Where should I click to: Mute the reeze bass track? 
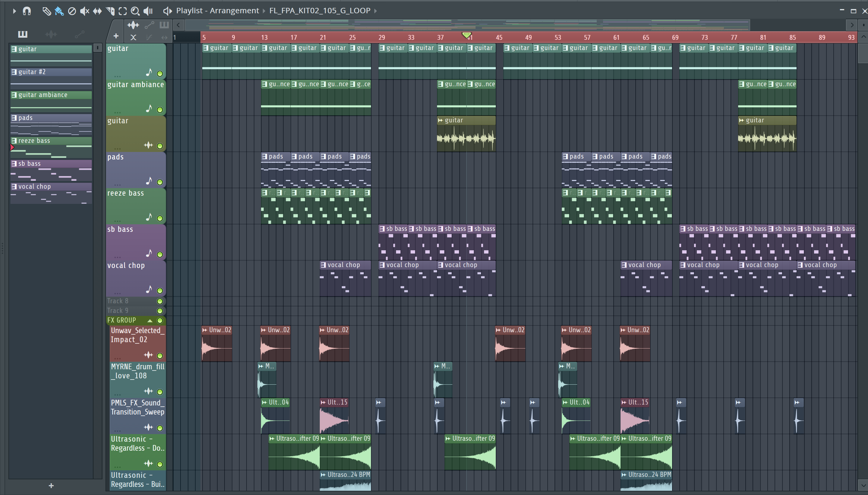(160, 218)
